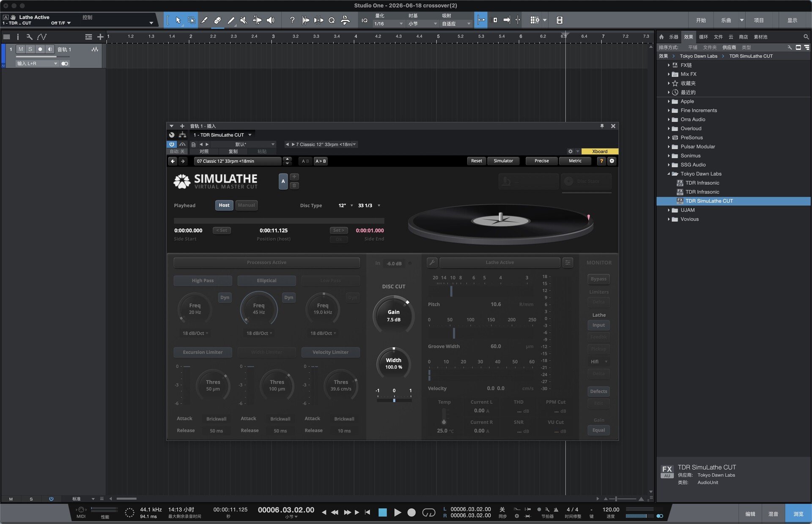Adjust the Disc Cut Gain knob

(393, 316)
